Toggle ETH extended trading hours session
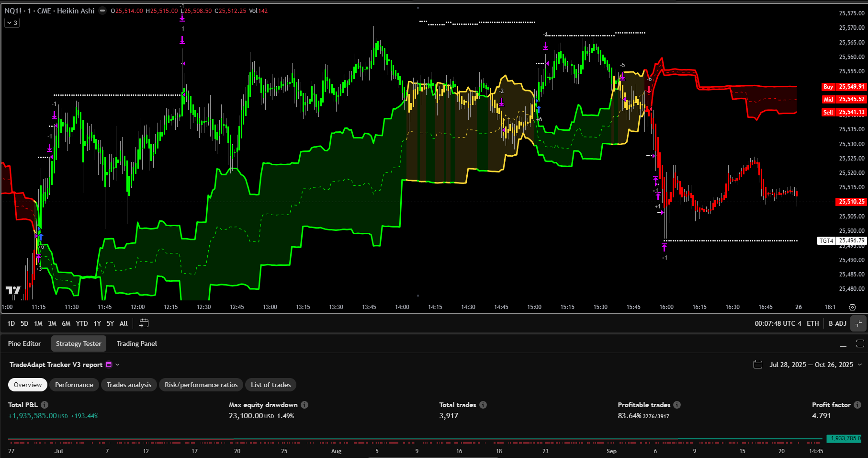 point(812,323)
